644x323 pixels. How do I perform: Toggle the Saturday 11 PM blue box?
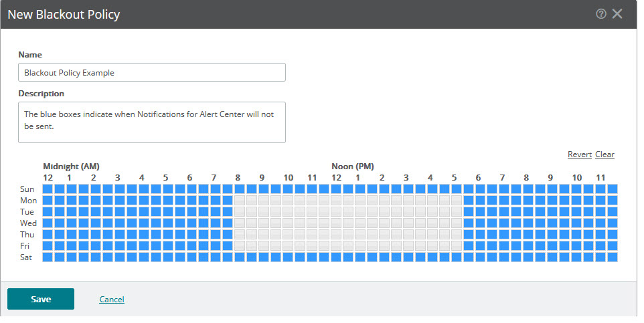tap(600, 257)
